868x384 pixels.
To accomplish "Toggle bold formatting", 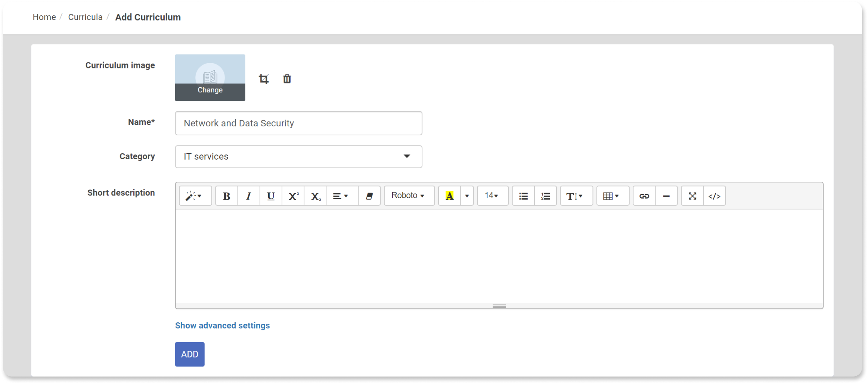I will click(227, 196).
